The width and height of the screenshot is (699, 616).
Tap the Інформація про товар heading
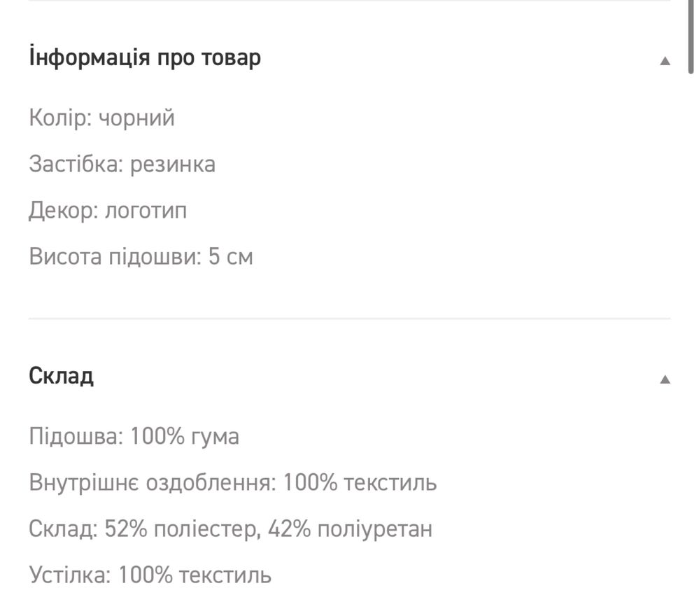pos(145,57)
